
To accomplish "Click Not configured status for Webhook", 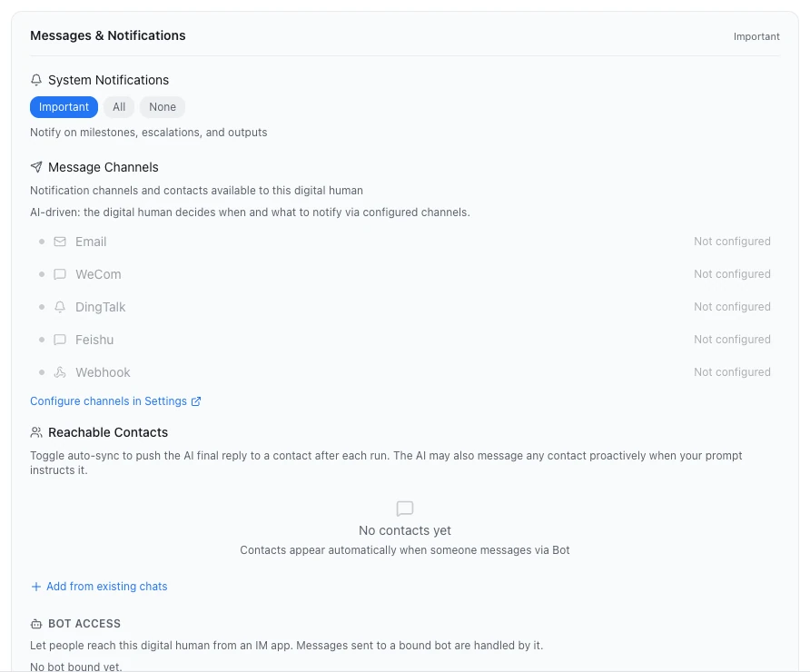I will [x=732, y=372].
